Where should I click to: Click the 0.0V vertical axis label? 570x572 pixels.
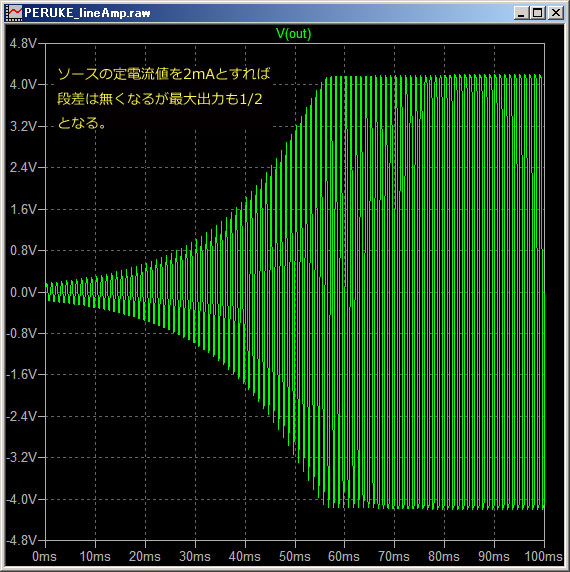[23, 292]
